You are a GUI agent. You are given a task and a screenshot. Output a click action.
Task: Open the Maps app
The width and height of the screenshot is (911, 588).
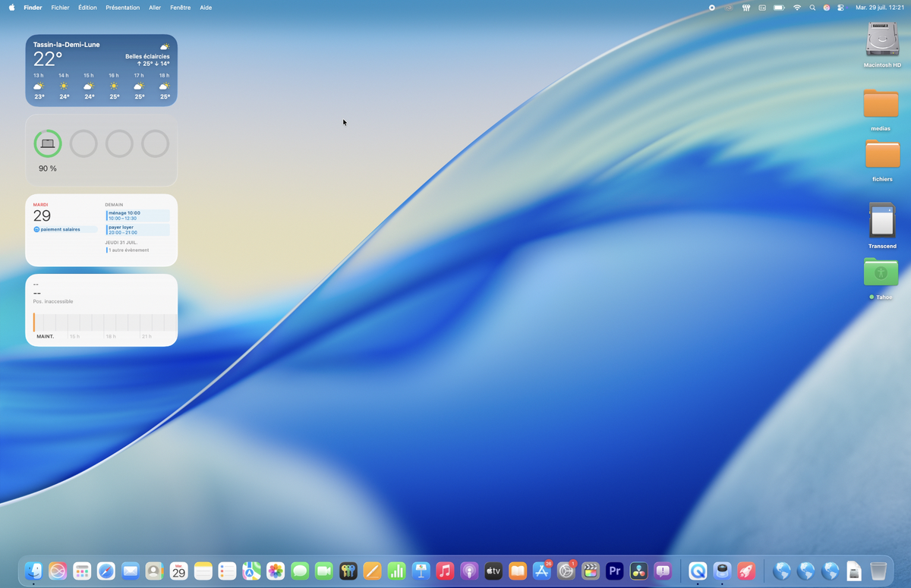(251, 571)
